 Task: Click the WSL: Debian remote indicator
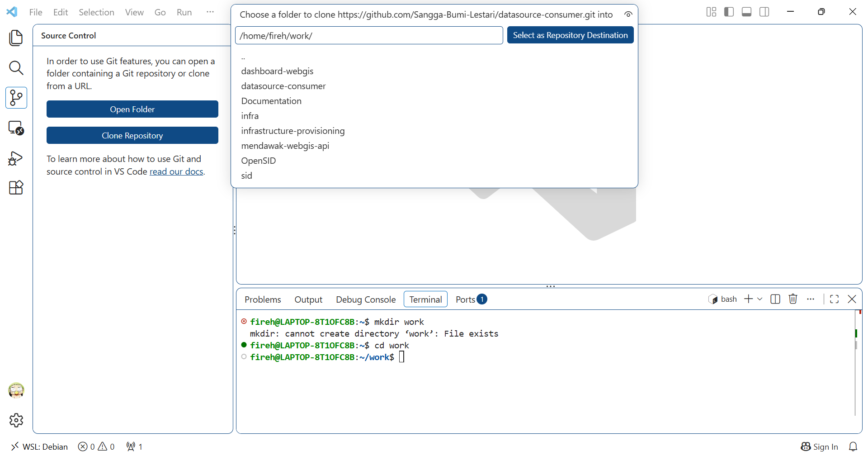coord(39,446)
